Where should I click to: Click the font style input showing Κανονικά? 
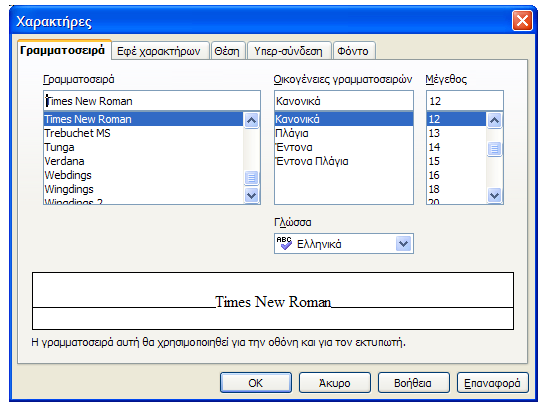tap(344, 101)
